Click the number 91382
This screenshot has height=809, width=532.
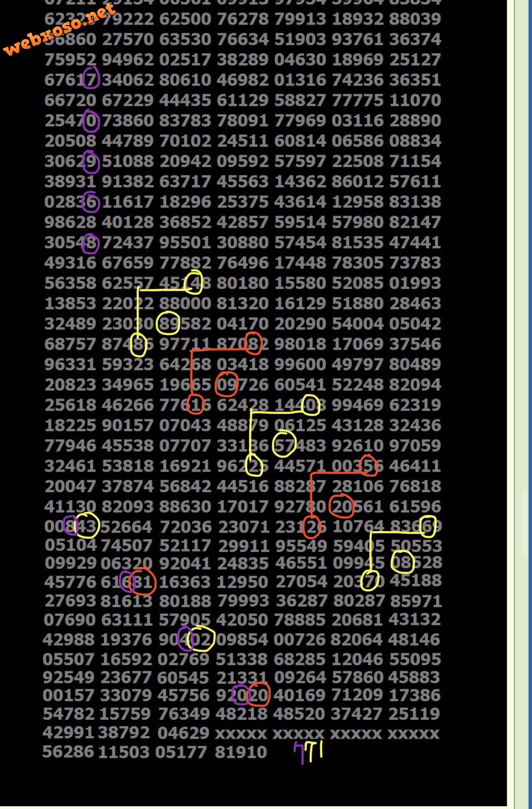tap(128, 181)
